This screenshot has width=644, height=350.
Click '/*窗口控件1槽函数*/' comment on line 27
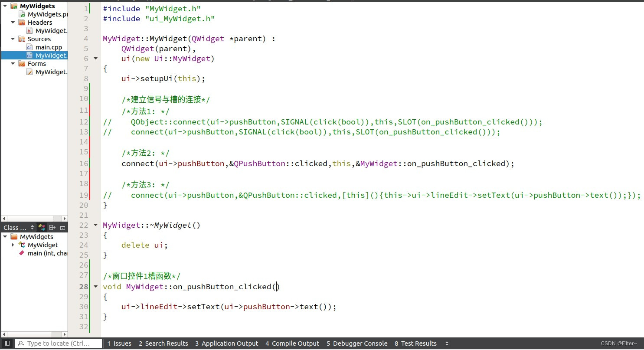[x=141, y=276]
